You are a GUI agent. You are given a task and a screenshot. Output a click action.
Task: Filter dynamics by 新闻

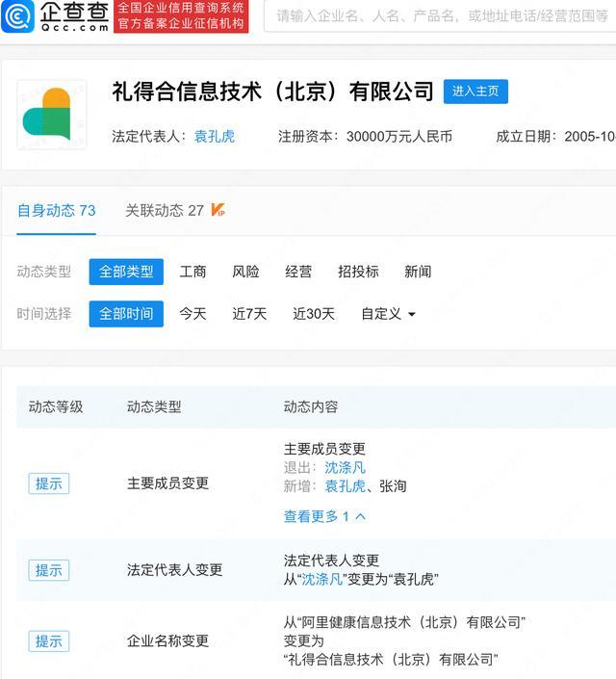click(418, 272)
